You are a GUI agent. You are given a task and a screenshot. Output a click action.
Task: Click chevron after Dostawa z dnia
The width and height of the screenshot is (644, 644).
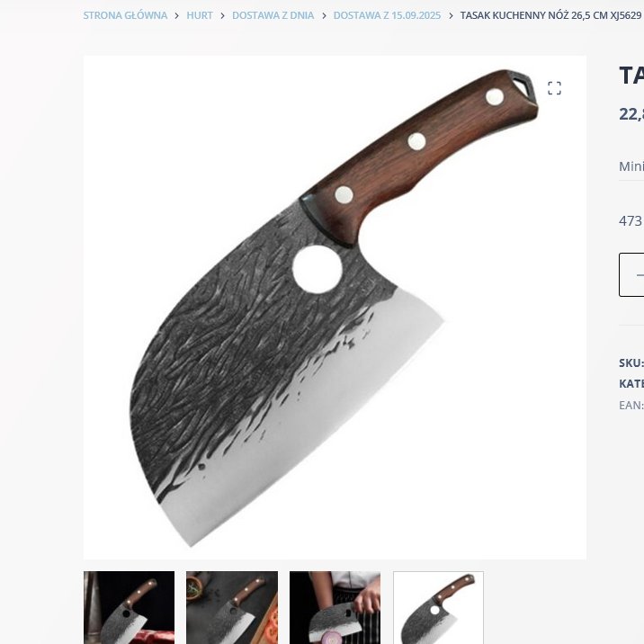pyautogui.click(x=324, y=16)
